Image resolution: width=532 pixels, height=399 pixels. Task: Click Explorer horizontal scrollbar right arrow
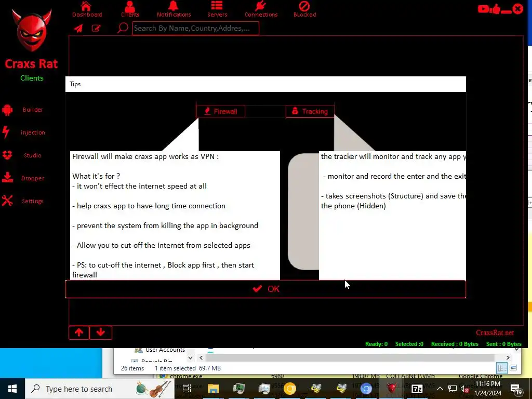(508, 357)
